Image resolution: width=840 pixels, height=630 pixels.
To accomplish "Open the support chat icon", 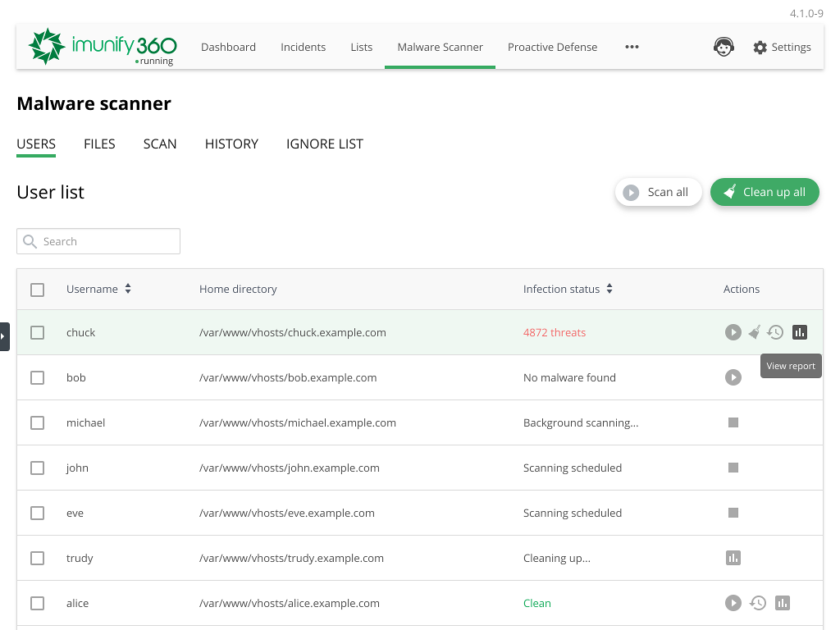I will tap(724, 47).
